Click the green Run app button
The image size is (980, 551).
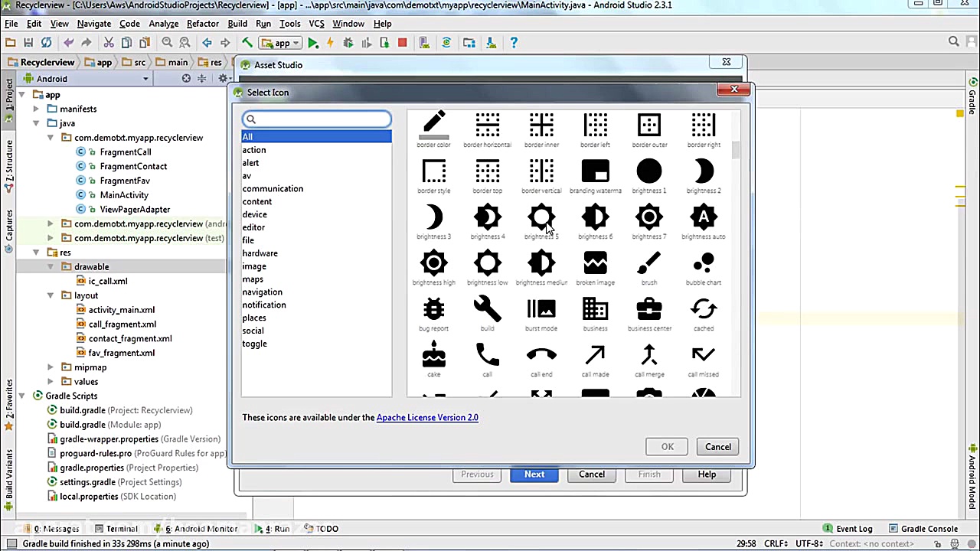click(313, 43)
